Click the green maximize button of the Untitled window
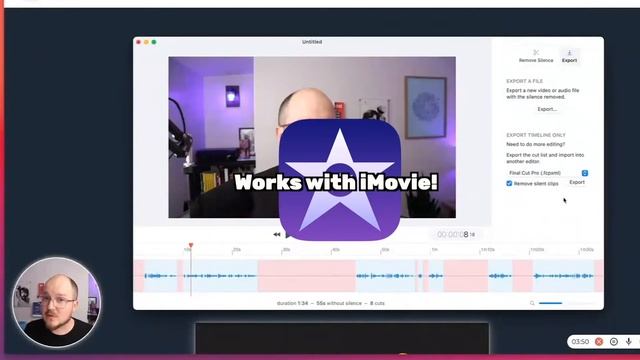 [154, 42]
